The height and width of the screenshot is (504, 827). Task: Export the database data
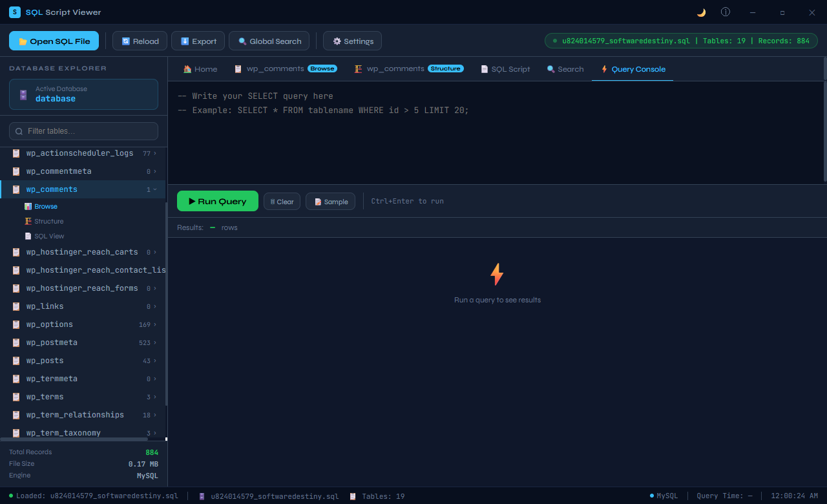pyautogui.click(x=198, y=41)
